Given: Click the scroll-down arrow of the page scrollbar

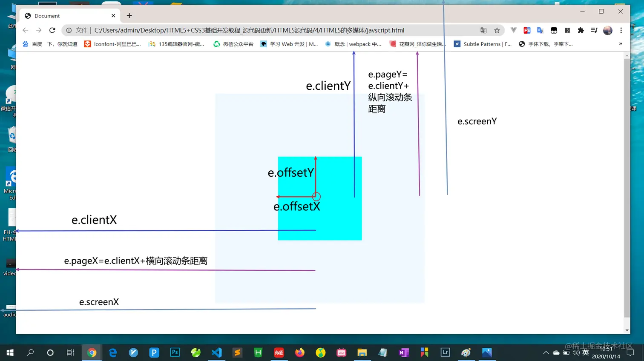Looking at the screenshot, I should tap(627, 330).
